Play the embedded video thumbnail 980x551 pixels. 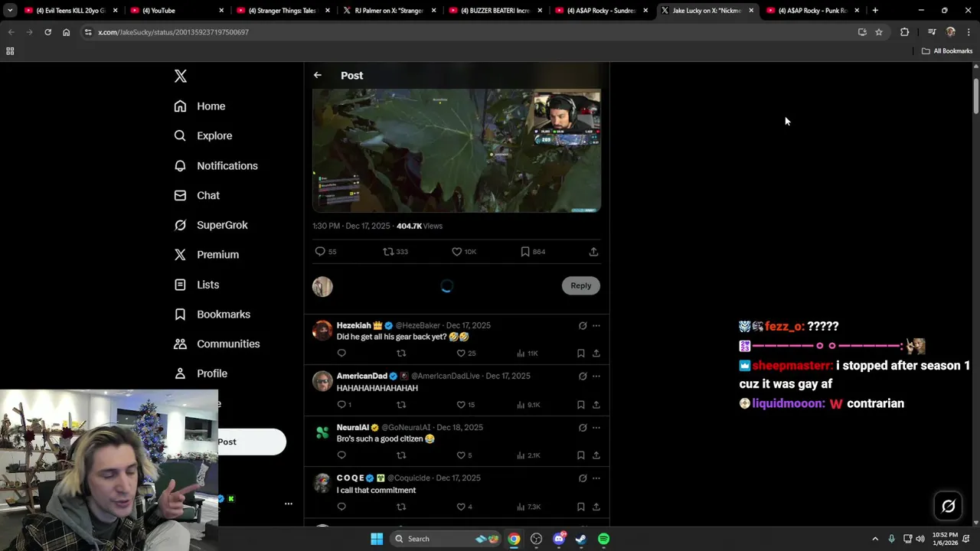pos(456,150)
